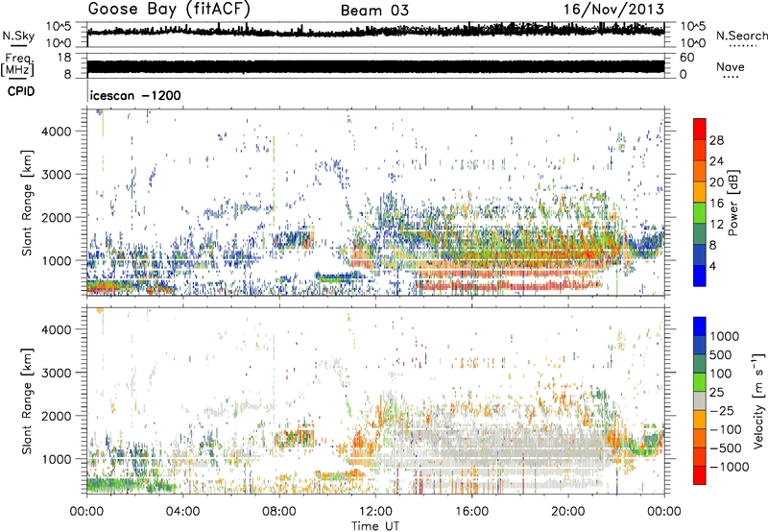Click 'Slant Range [km]' label of the velocity panel
The width and height of the screenshot is (768, 532).
27,400
